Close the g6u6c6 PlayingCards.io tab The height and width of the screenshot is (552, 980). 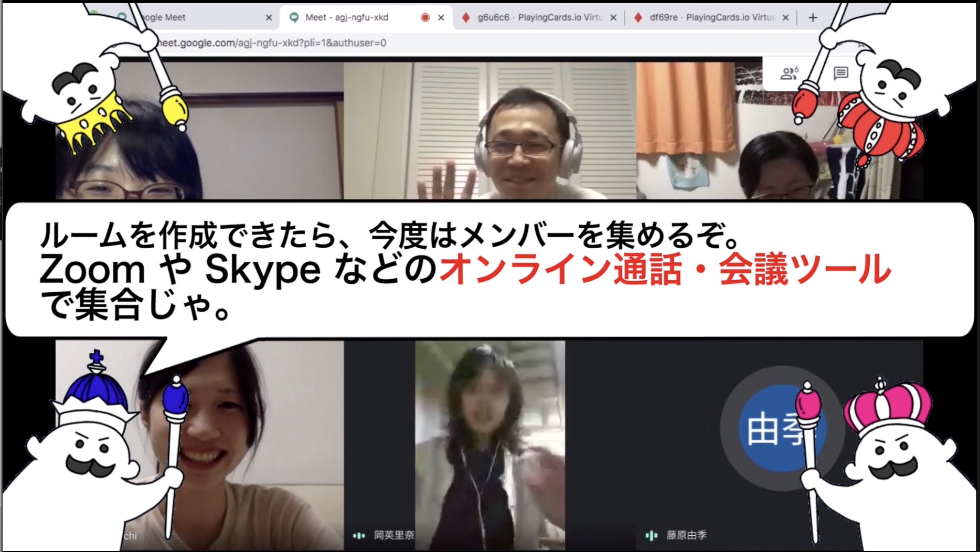613,17
